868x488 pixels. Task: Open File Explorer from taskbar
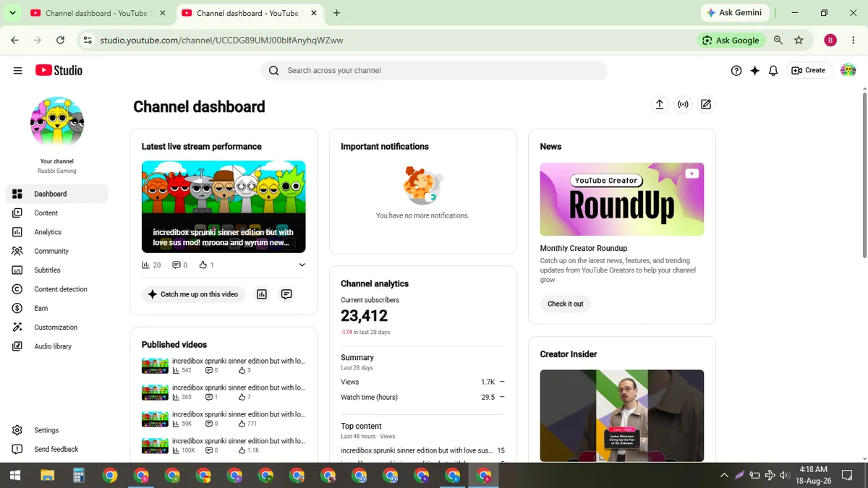[x=47, y=475]
